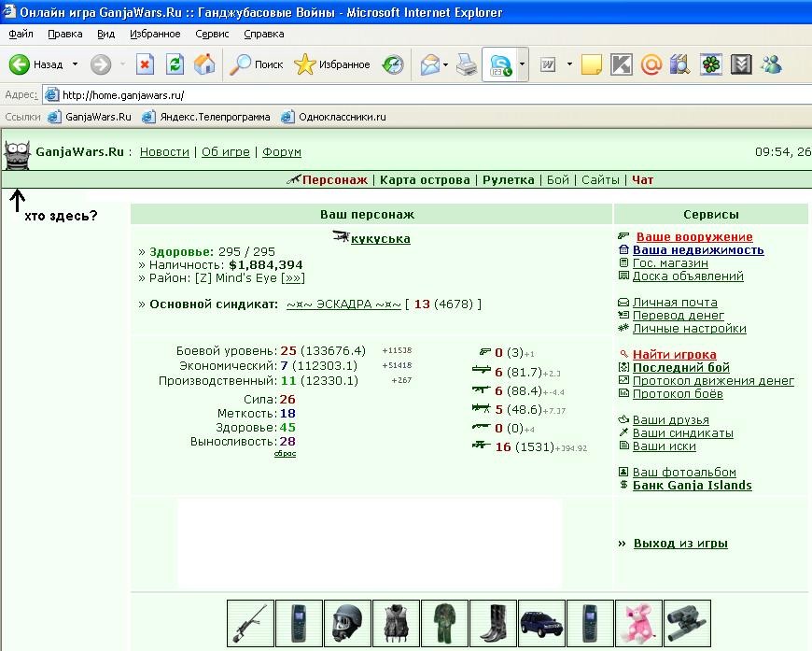The image size is (812, 651).
Task: Open the Форум link
Action: (x=281, y=152)
